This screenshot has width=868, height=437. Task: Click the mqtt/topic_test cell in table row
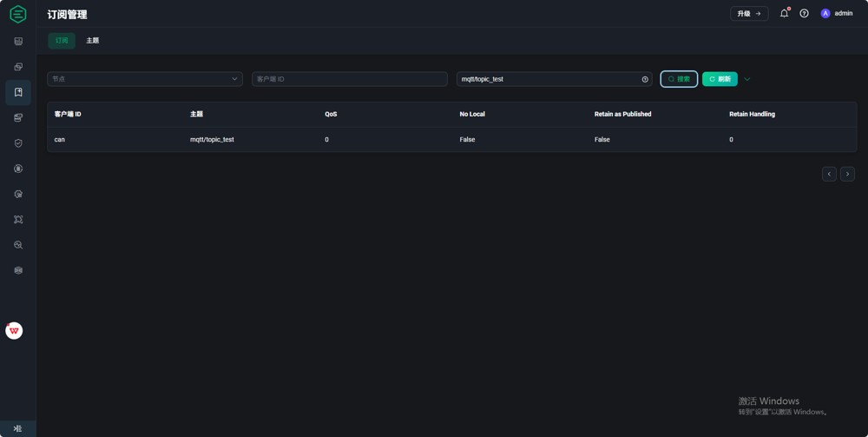212,140
